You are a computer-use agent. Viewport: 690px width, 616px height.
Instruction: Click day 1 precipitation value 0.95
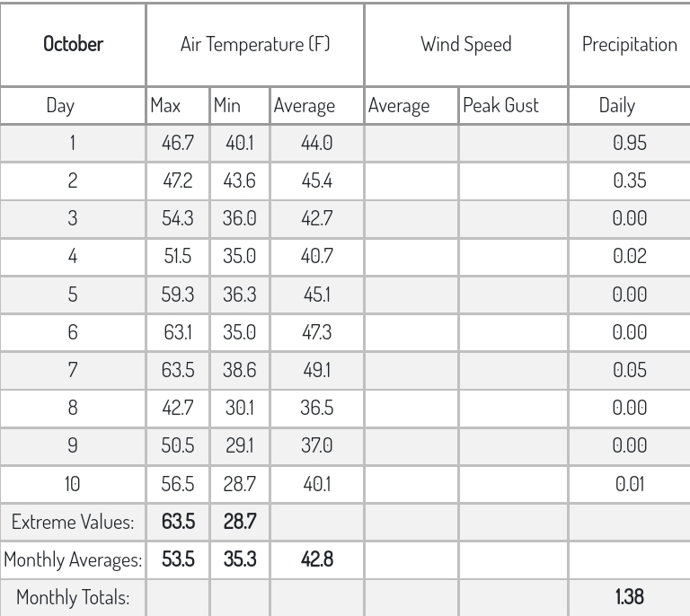click(x=630, y=143)
